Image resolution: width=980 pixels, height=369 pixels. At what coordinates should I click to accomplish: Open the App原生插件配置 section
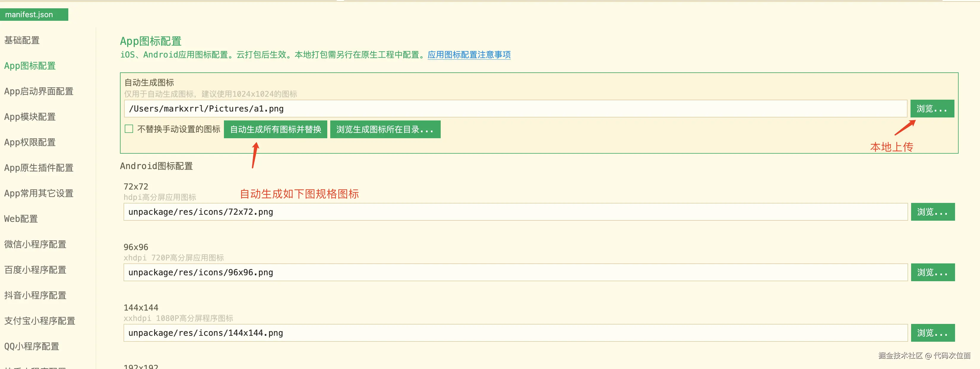tap(38, 168)
